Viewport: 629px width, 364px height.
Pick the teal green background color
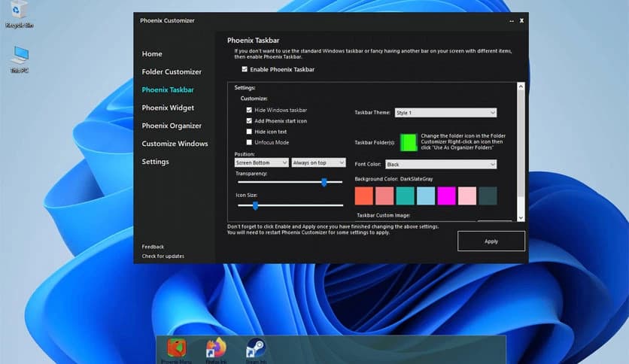point(405,196)
